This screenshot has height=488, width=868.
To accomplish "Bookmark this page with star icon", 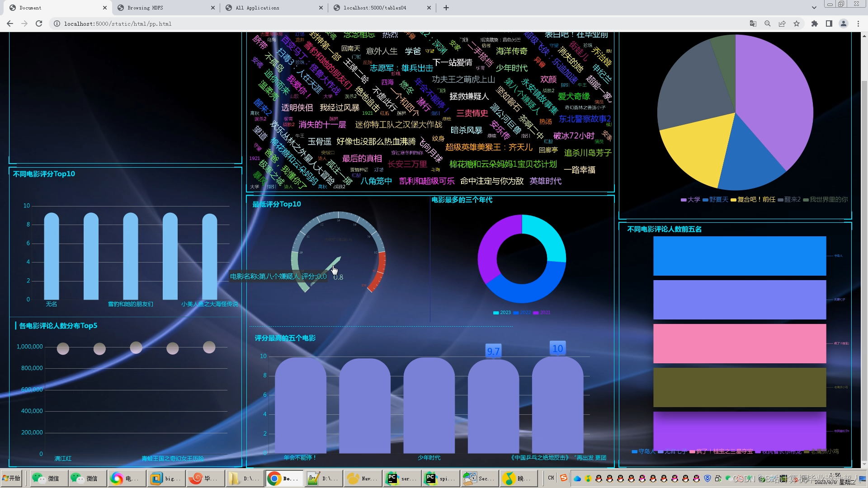I will 797,24.
